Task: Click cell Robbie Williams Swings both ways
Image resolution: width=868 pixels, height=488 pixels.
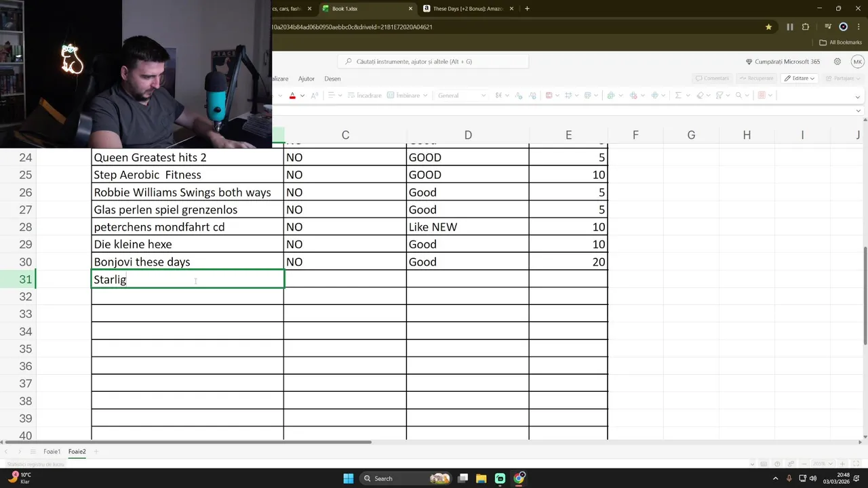Action: click(188, 192)
